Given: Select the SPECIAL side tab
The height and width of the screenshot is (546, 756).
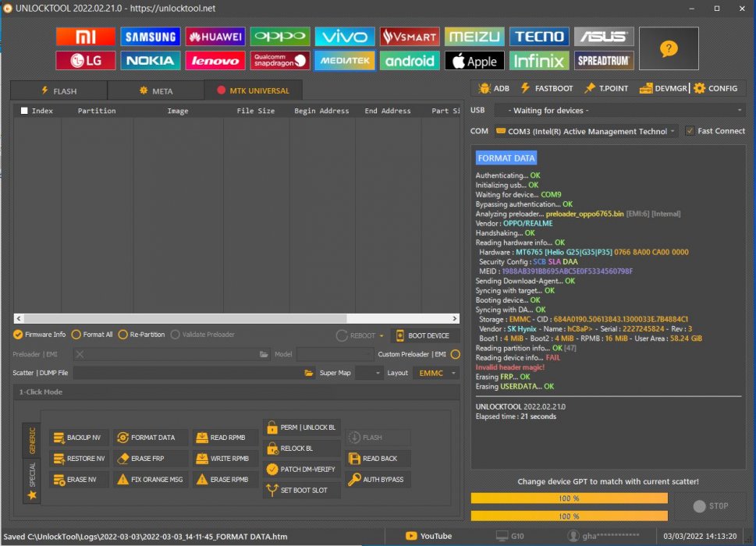Looking at the screenshot, I should [32, 480].
